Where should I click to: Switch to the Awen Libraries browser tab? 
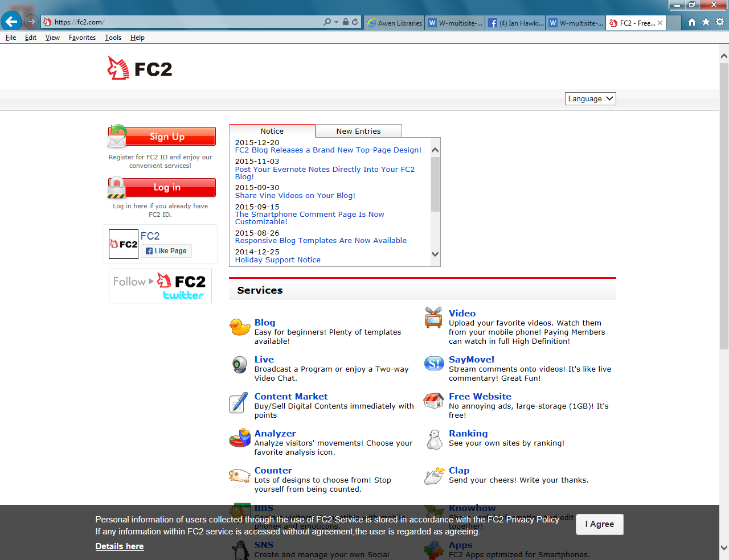pos(394,23)
